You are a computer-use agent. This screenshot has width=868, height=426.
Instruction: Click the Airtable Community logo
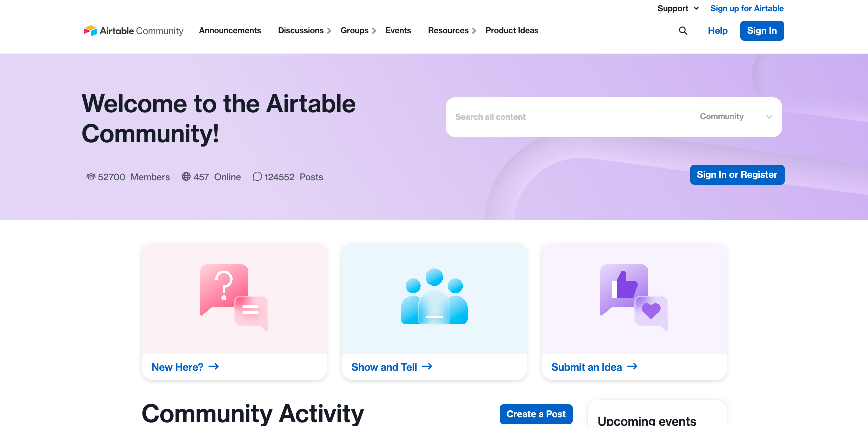pos(134,31)
